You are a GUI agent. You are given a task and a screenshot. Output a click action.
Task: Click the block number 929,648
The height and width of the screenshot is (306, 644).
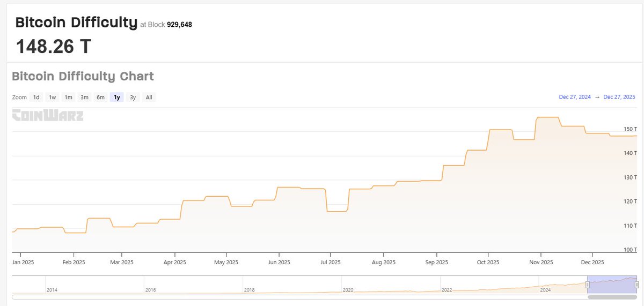point(179,25)
